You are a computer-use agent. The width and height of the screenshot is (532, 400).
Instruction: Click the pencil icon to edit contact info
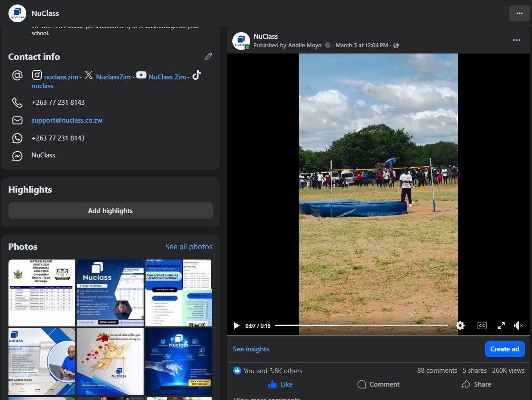coord(208,57)
